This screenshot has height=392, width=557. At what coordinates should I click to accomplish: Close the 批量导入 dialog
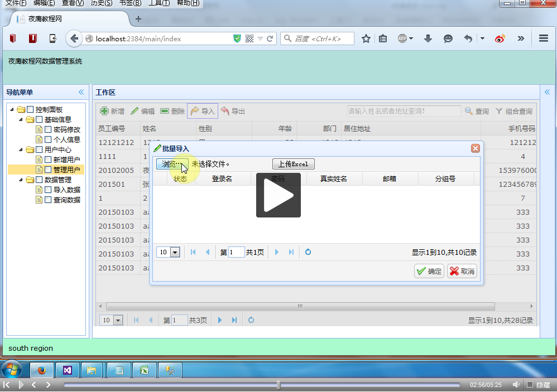coord(476,148)
